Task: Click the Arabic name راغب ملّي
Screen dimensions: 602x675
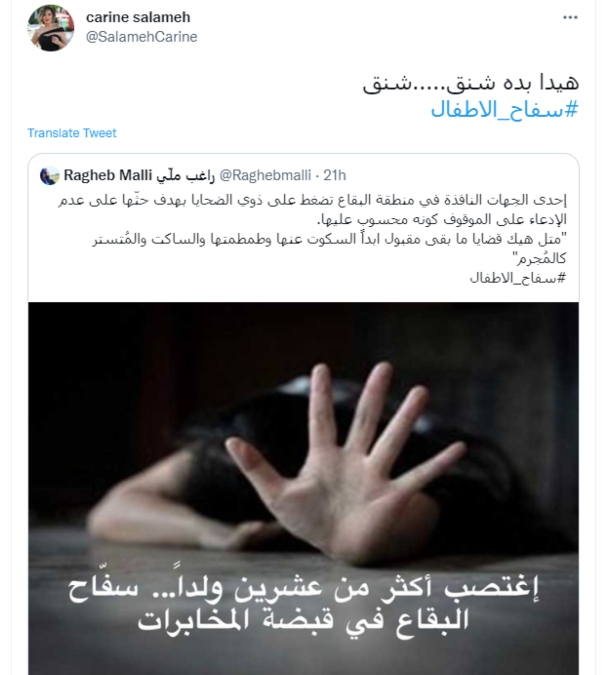Action: pyautogui.click(x=185, y=176)
